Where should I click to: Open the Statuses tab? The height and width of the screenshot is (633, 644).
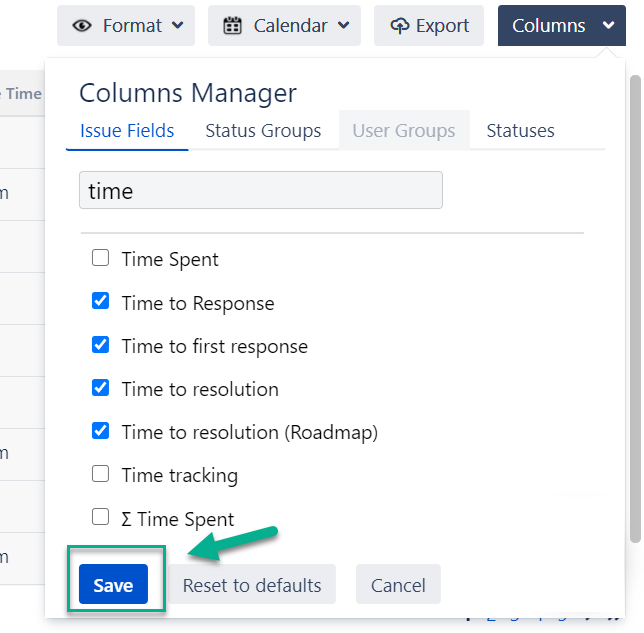pyautogui.click(x=520, y=131)
